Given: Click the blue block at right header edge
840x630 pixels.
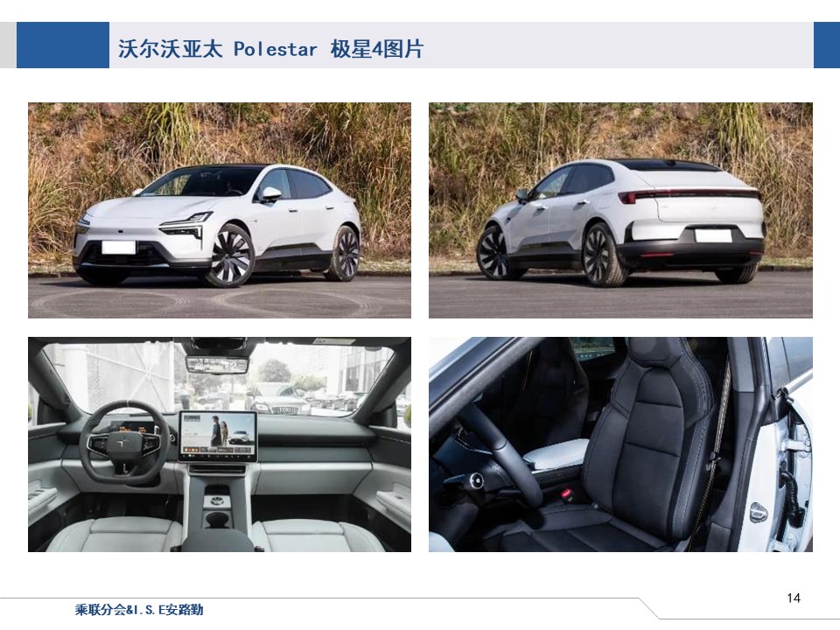Looking at the screenshot, I should click(827, 45).
